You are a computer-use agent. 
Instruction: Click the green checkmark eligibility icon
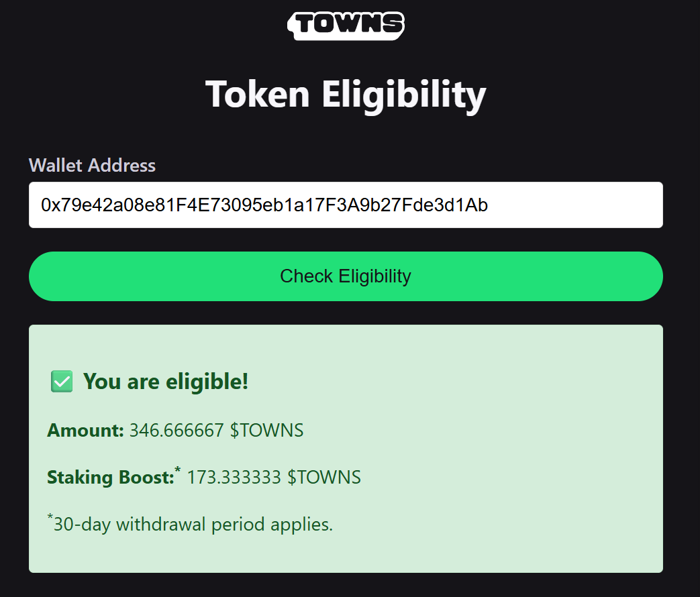pyautogui.click(x=62, y=382)
